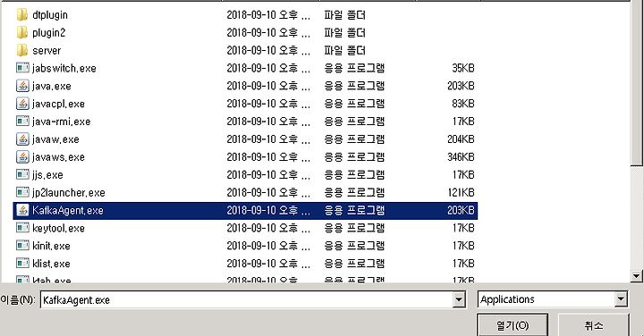Click the 121KB size of jp2launcher.exe

pos(461,192)
